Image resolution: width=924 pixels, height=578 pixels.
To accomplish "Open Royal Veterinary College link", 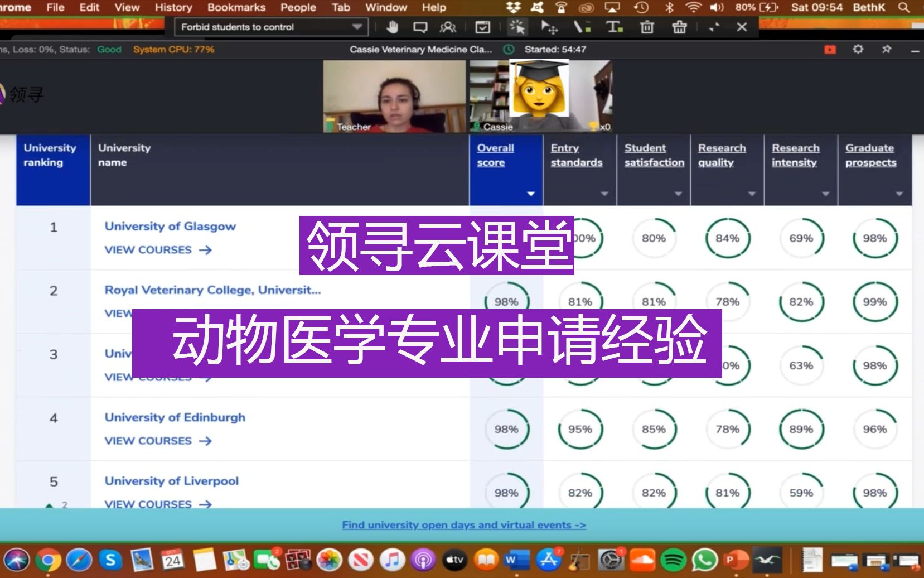I will [x=212, y=290].
